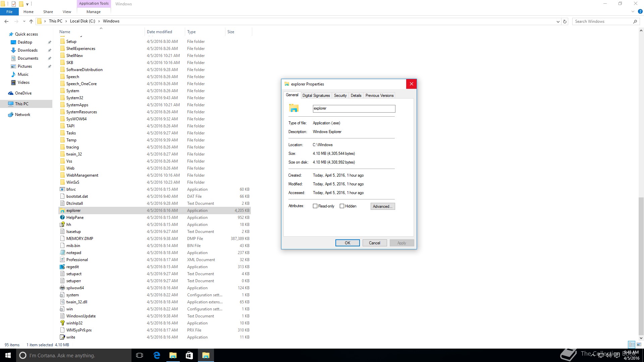Click the Search Windows box

click(605, 21)
